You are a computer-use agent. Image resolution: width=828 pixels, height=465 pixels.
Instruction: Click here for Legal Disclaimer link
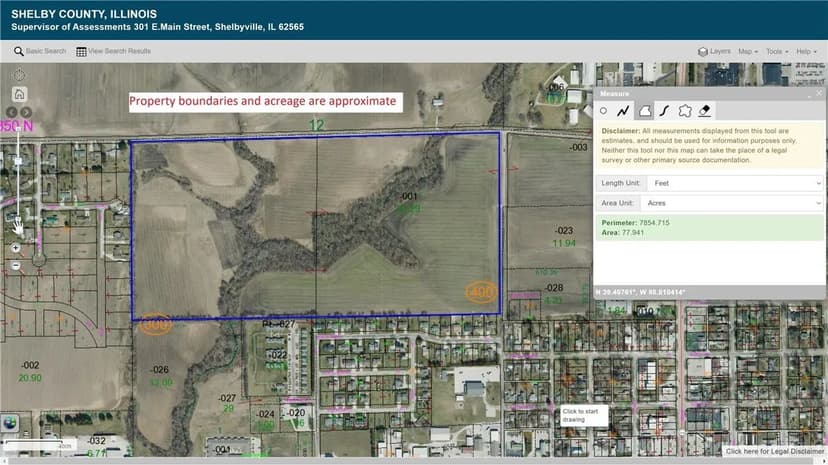tap(774, 451)
